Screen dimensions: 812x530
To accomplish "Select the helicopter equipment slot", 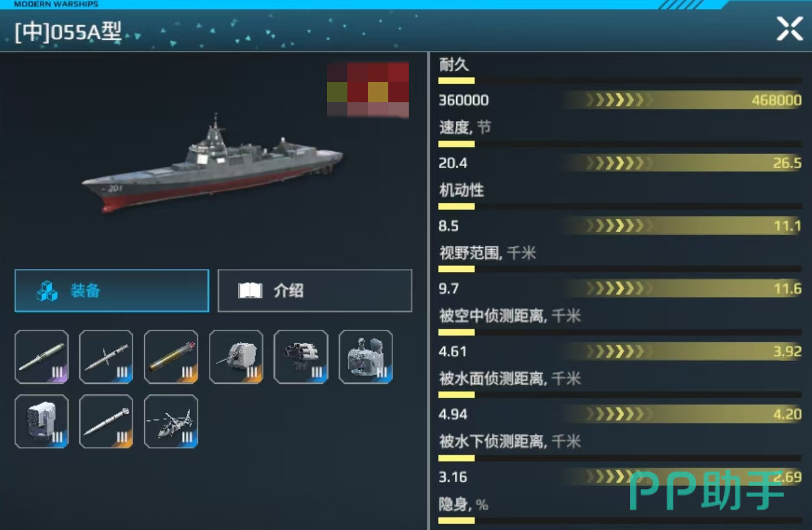I will (171, 421).
